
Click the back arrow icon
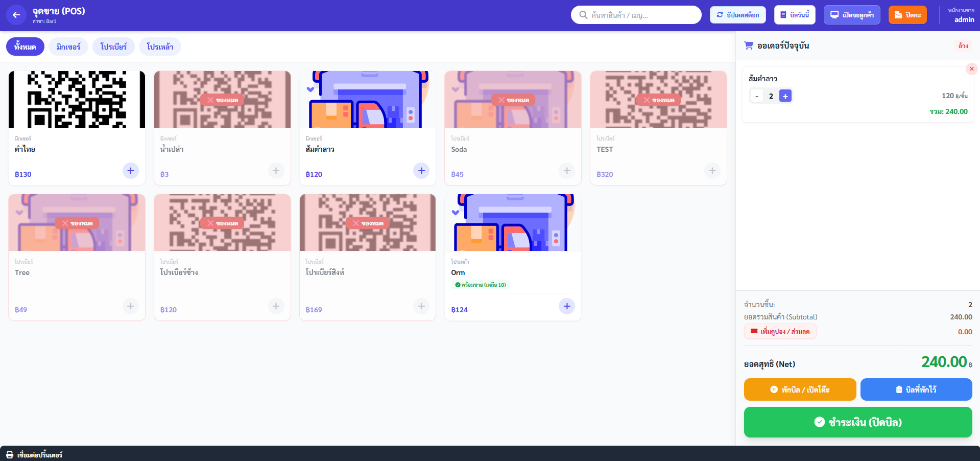pyautogui.click(x=16, y=15)
